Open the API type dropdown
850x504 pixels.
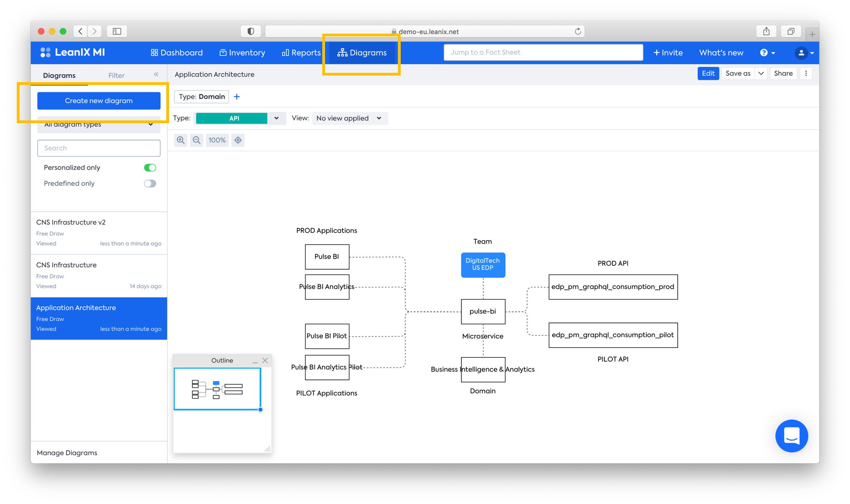276,119
